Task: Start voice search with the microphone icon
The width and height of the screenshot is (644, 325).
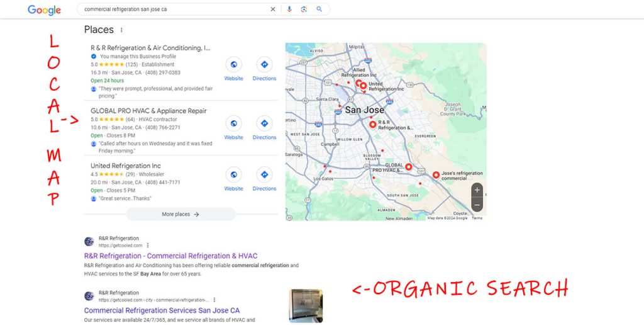Action: click(x=289, y=9)
